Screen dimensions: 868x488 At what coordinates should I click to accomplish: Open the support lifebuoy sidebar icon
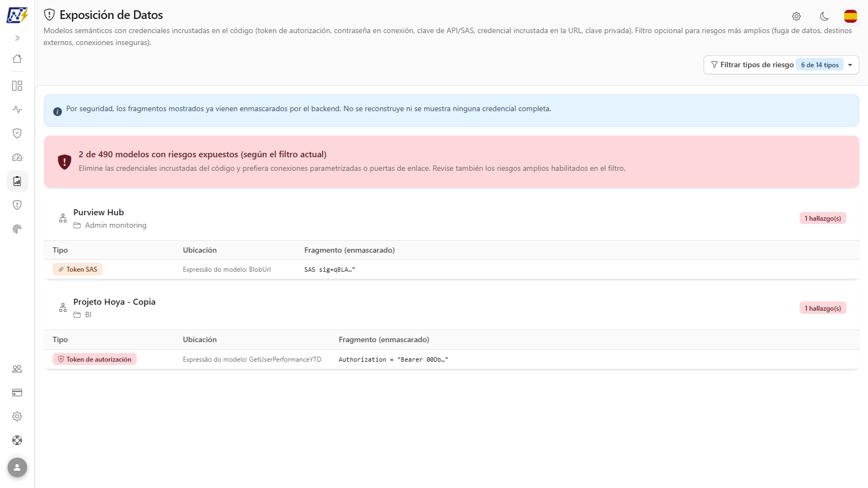pyautogui.click(x=17, y=440)
